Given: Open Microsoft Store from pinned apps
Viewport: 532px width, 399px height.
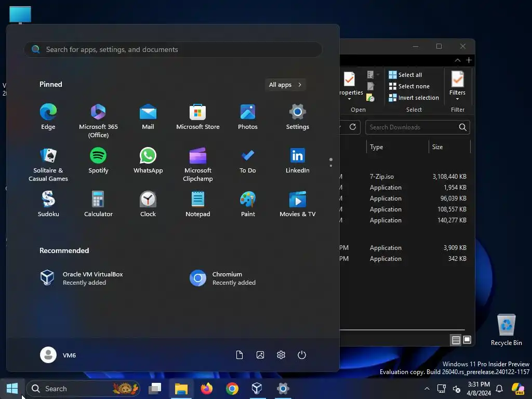Looking at the screenshot, I should click(198, 117).
